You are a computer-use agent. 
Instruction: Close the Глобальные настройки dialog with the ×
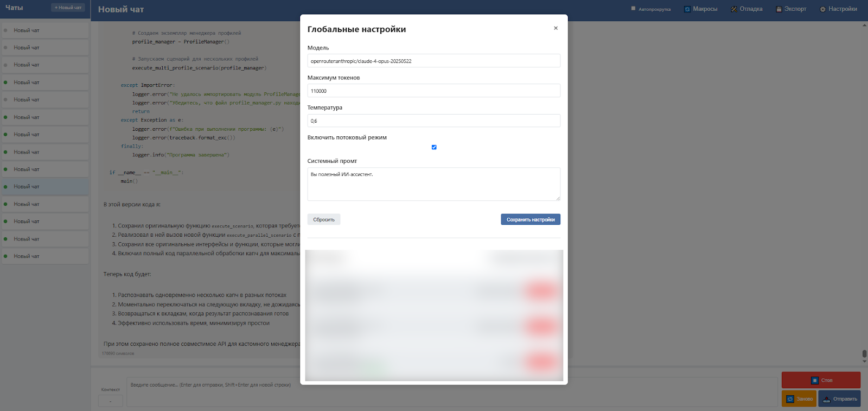pyautogui.click(x=556, y=28)
